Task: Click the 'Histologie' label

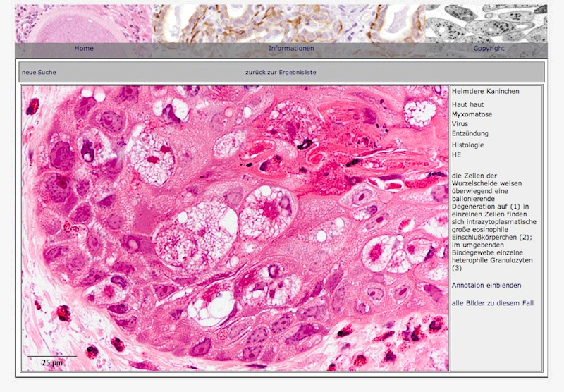Action: tap(467, 145)
